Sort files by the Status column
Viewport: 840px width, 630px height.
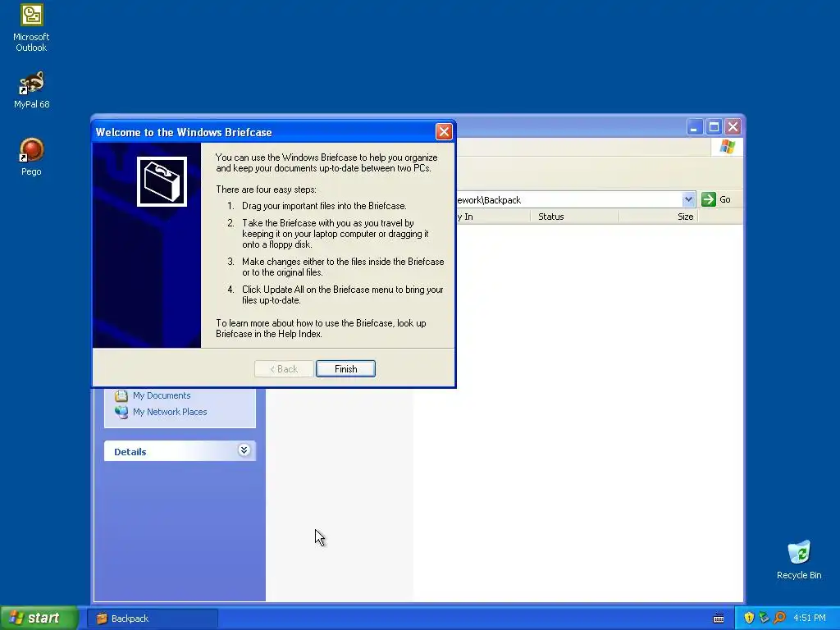click(x=574, y=217)
